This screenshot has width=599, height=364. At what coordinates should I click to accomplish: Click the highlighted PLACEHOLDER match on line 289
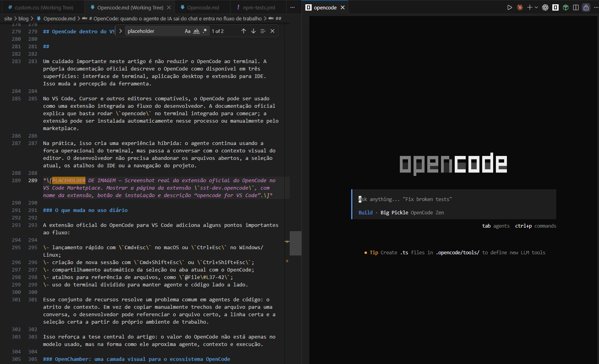tap(69, 180)
